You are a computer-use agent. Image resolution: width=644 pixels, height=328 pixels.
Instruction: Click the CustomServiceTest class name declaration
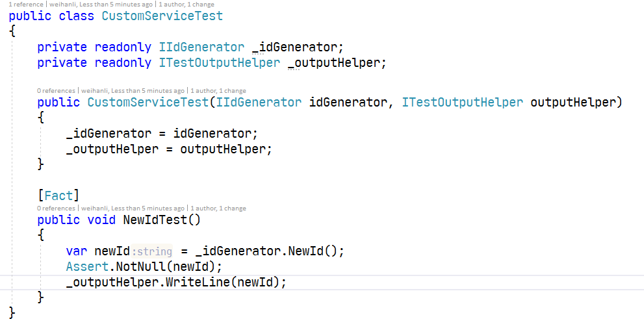[x=162, y=16]
